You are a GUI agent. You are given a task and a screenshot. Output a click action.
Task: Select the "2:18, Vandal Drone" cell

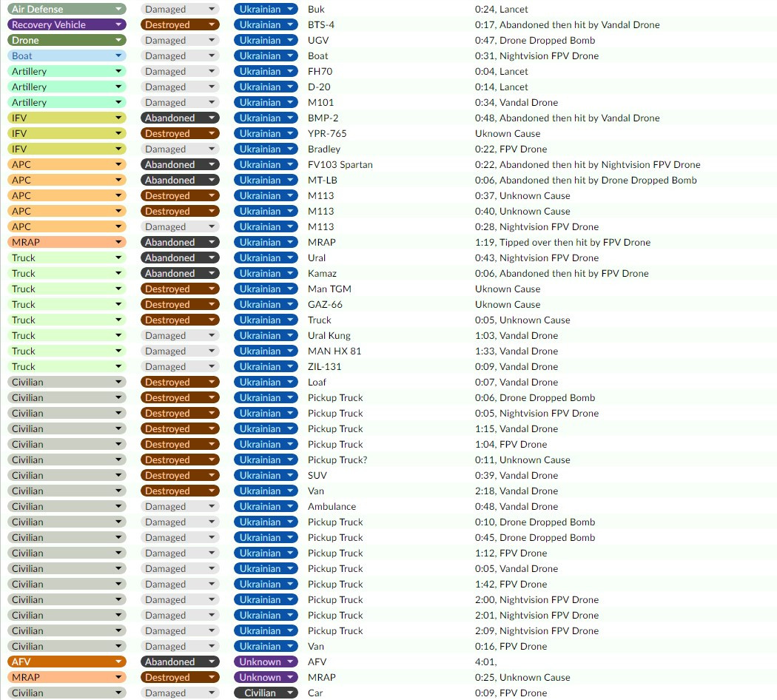coord(517,491)
